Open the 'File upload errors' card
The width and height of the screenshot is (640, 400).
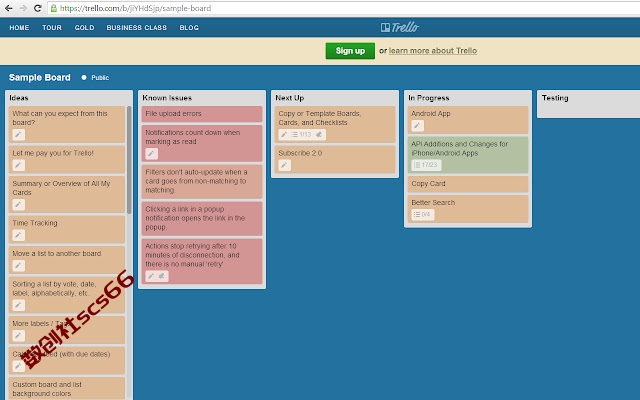[x=202, y=114]
